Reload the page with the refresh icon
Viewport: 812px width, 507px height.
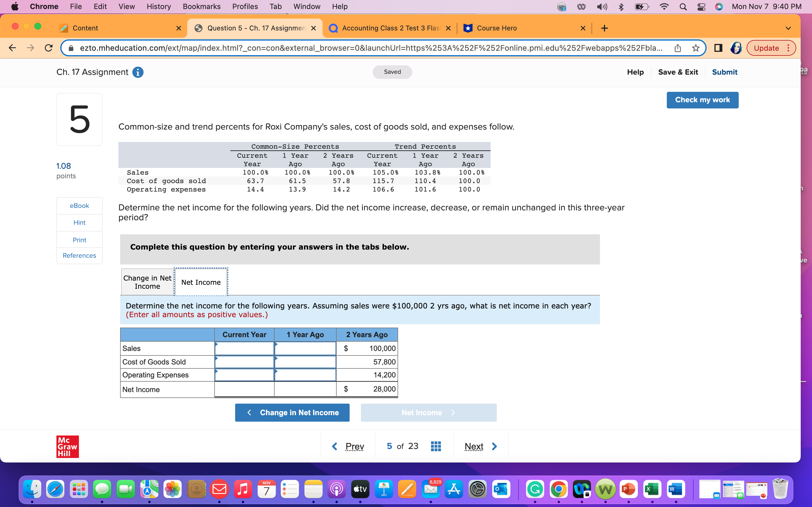click(x=48, y=48)
